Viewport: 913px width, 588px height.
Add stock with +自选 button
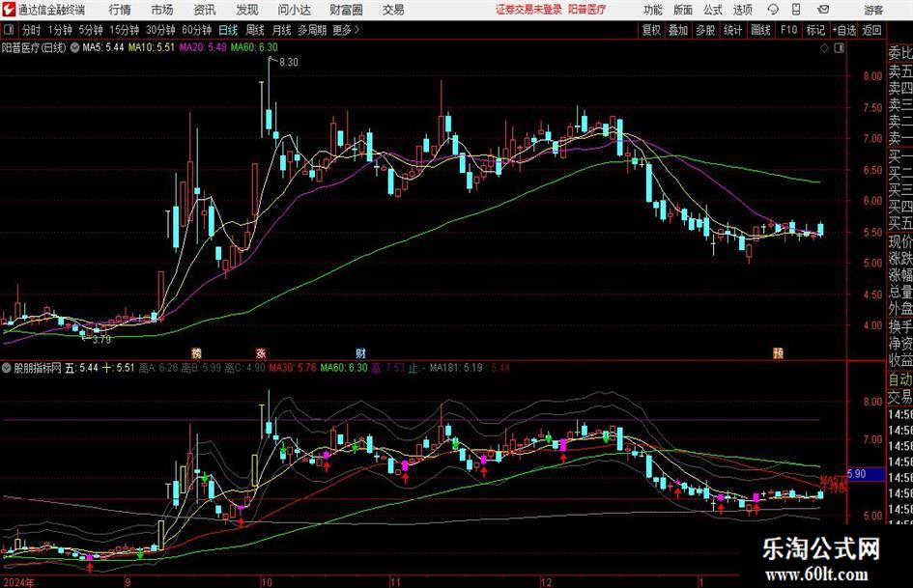click(843, 30)
